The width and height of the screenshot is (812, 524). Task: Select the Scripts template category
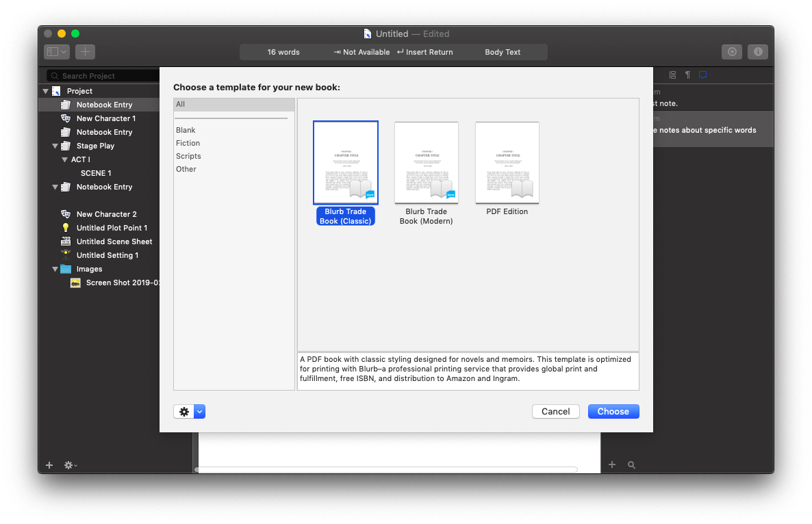click(188, 156)
